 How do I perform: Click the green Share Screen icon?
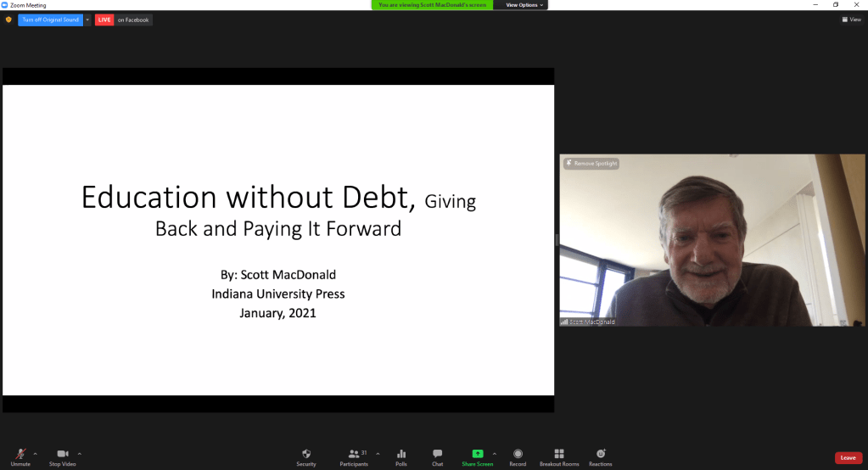pos(478,455)
